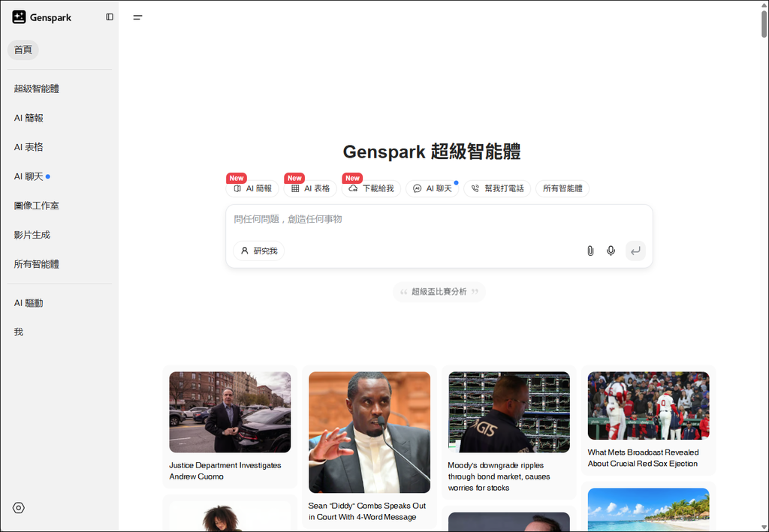Submit the prompt with the enter arrow button

tap(635, 251)
